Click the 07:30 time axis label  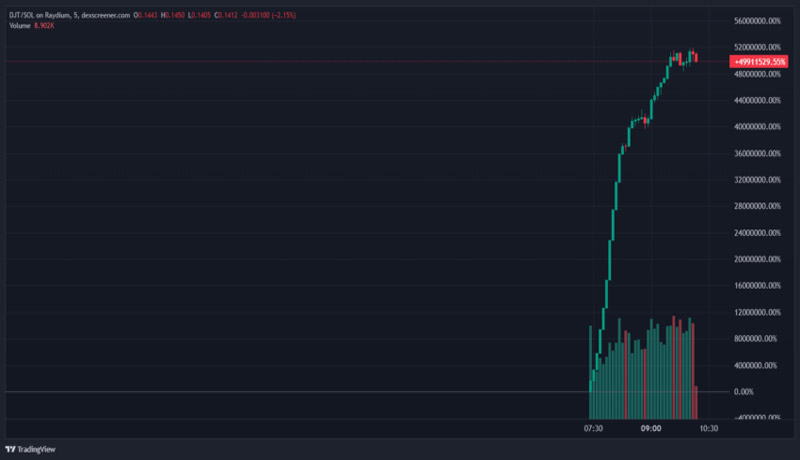pyautogui.click(x=594, y=428)
